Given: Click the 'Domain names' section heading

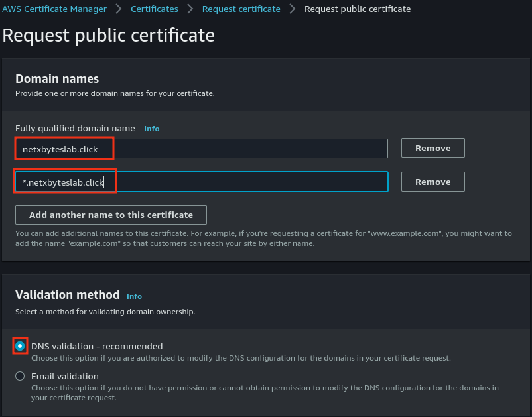Looking at the screenshot, I should point(57,79).
